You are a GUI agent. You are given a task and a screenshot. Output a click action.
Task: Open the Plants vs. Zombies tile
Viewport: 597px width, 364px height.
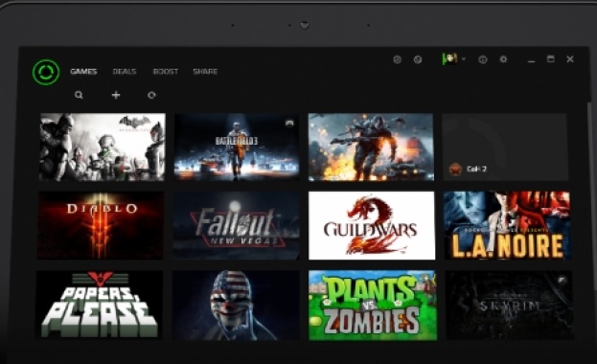(373, 305)
